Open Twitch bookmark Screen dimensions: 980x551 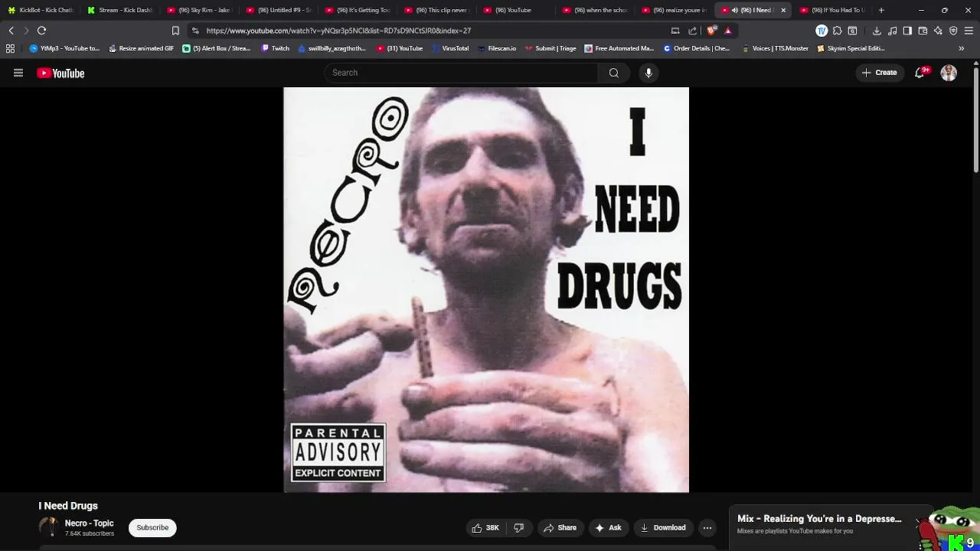(276, 48)
